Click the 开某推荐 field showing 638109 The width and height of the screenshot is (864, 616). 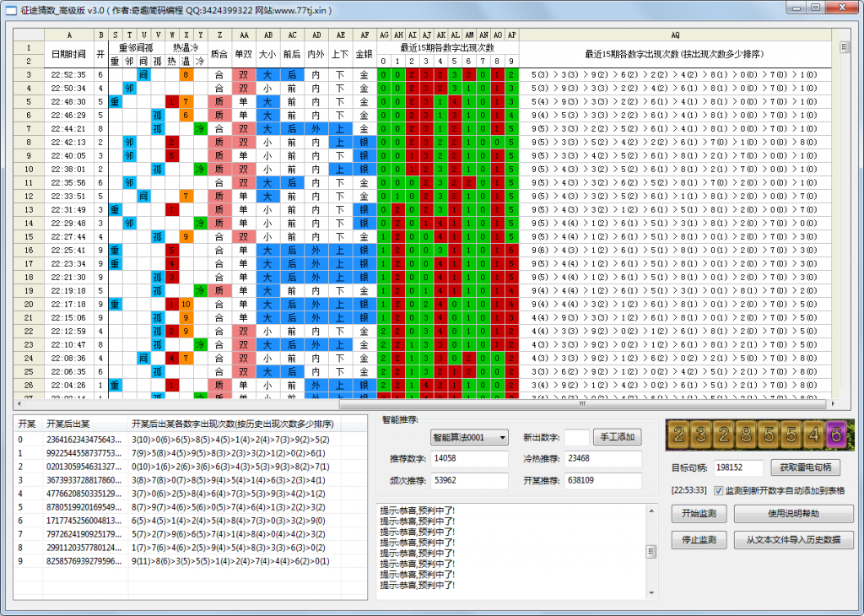pyautogui.click(x=602, y=480)
